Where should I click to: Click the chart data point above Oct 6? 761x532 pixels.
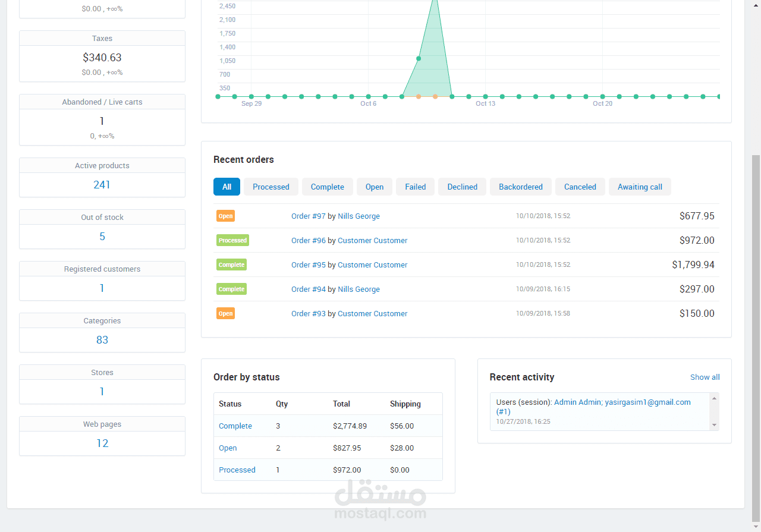(369, 96)
